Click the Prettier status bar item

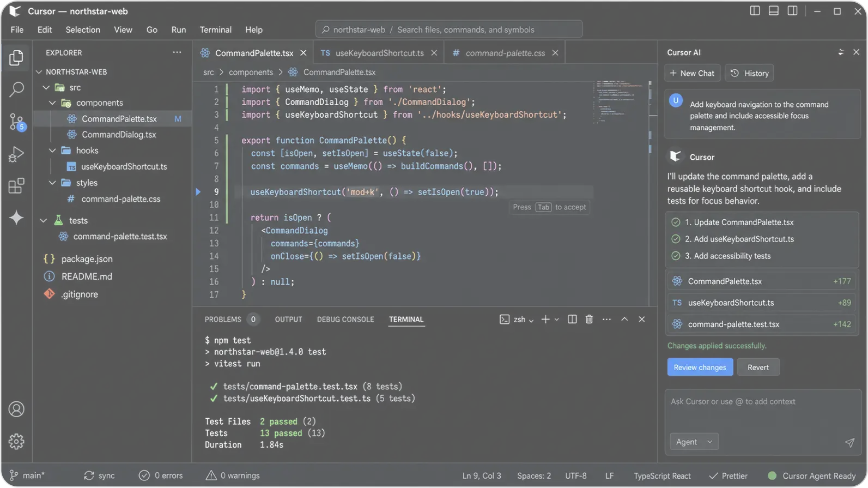tap(728, 475)
